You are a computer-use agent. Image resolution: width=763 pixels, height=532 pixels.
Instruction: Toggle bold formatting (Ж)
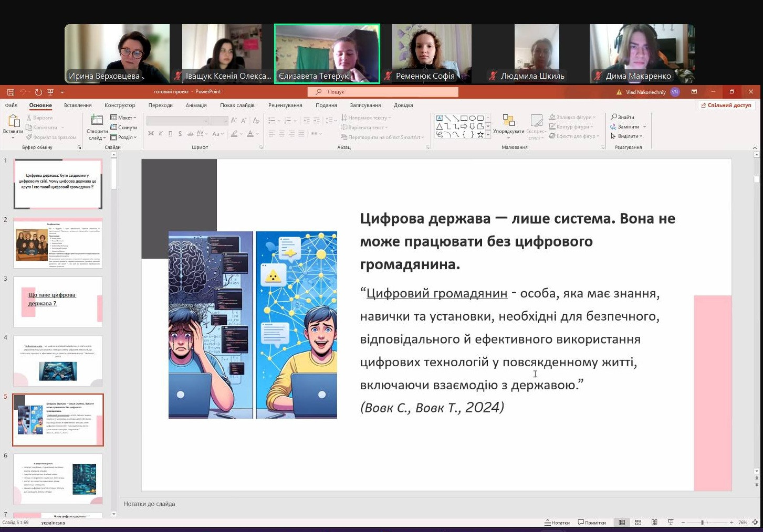coord(151,134)
